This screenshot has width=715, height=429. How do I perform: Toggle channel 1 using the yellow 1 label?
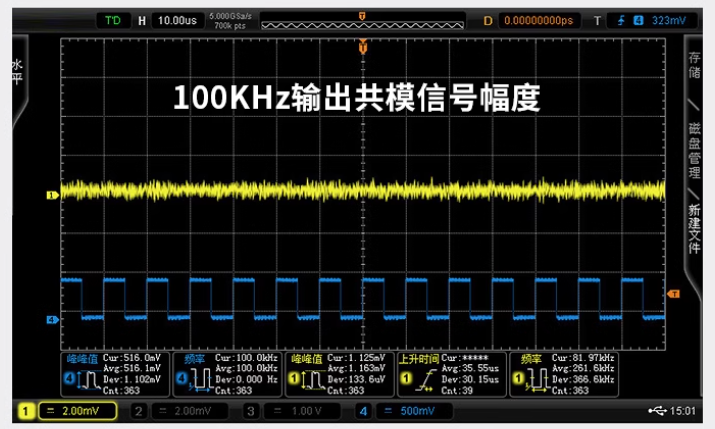[x=25, y=411]
